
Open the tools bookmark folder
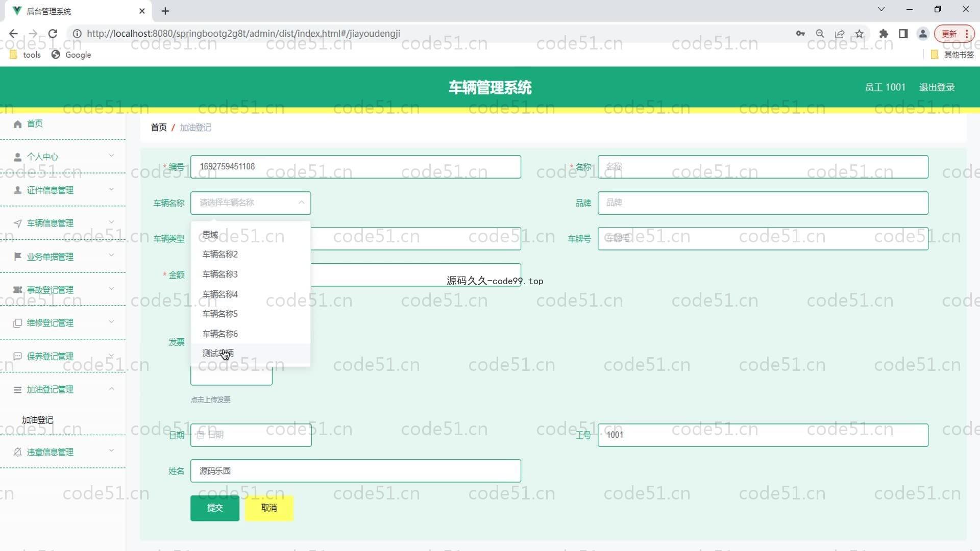pos(26,55)
